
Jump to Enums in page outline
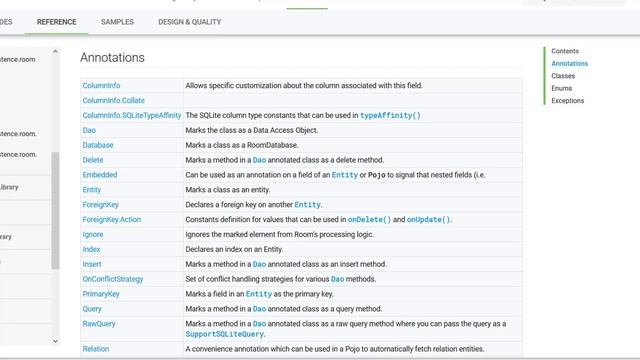click(562, 88)
